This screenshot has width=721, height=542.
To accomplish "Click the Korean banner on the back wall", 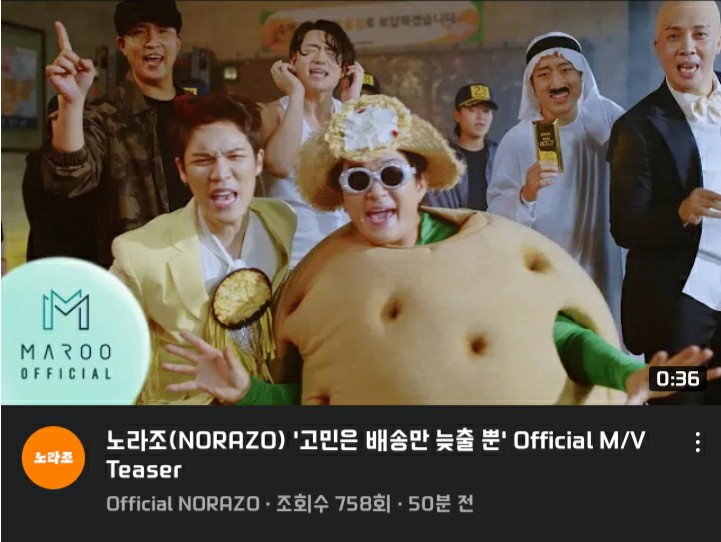I will point(372,24).
